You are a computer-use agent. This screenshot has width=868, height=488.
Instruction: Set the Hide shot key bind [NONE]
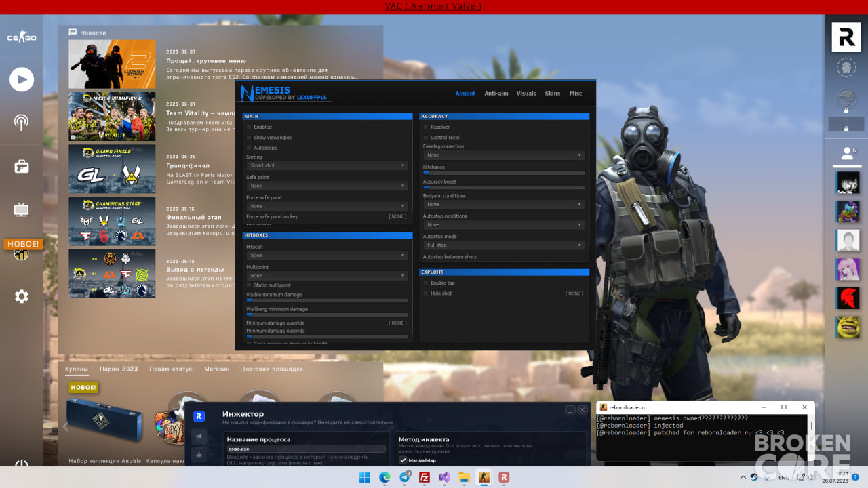coord(574,293)
